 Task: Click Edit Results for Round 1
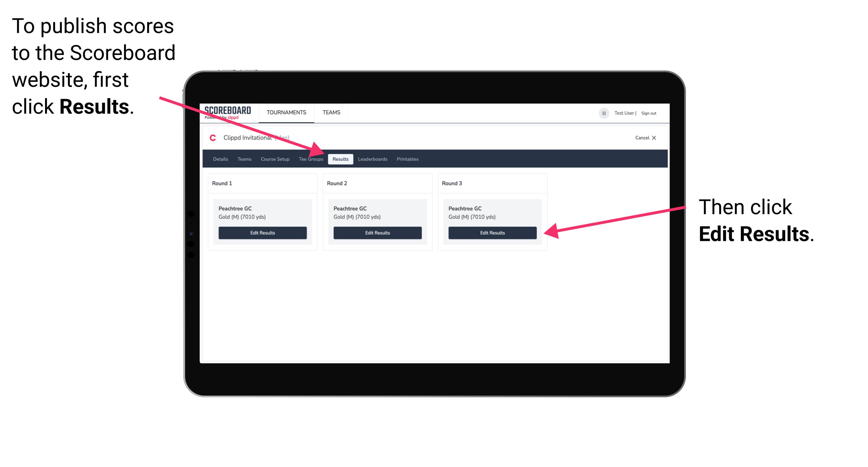click(x=263, y=233)
